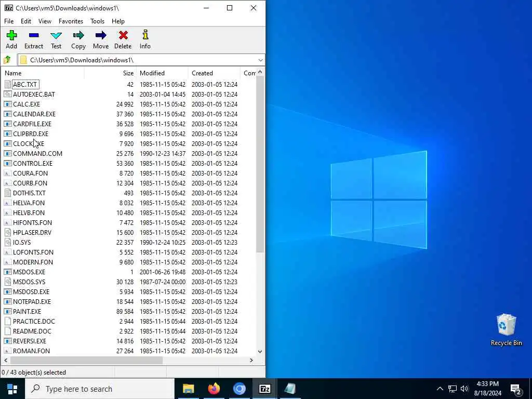Screen dimensions: 532x399
Task: Select the AUTOEXEC.BAT file icon
Action: click(x=8, y=95)
